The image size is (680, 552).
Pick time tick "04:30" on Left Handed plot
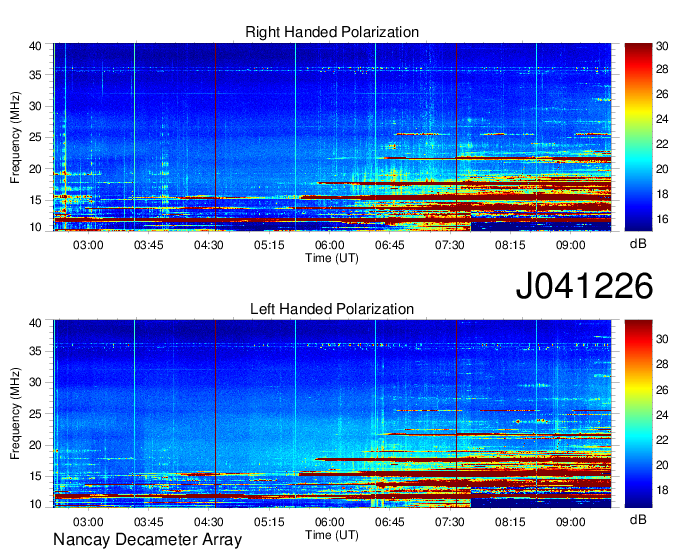(x=209, y=522)
